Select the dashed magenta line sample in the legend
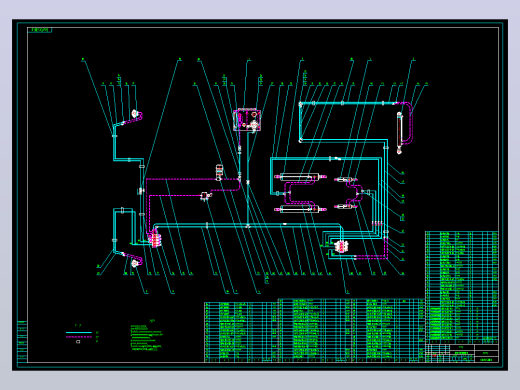 (79, 337)
